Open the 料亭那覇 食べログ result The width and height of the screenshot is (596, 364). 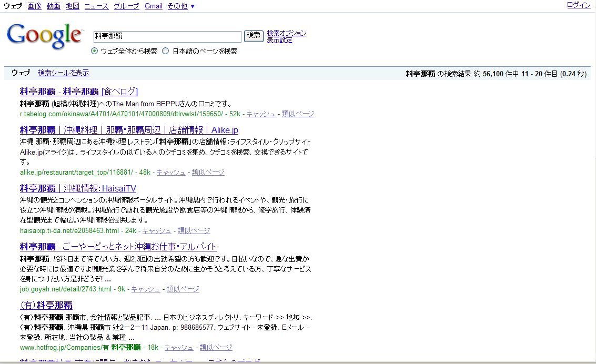[79, 92]
